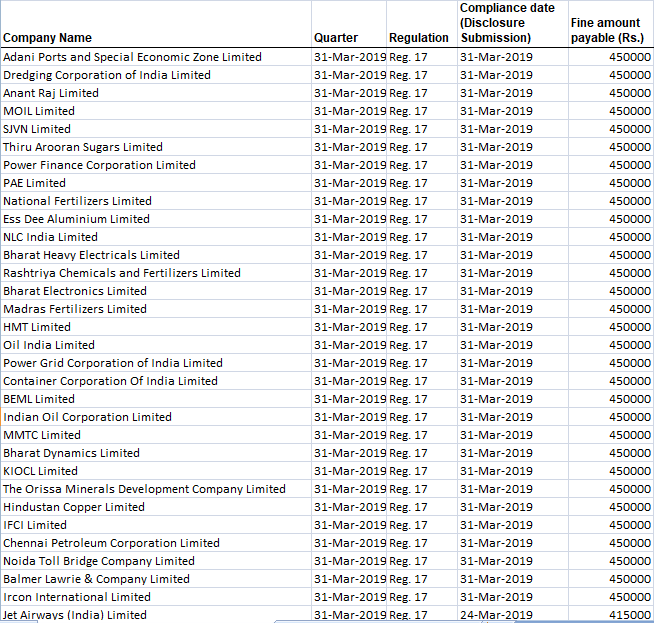
Task: Click the Dredging Corporation of India cell
Action: click(107, 75)
